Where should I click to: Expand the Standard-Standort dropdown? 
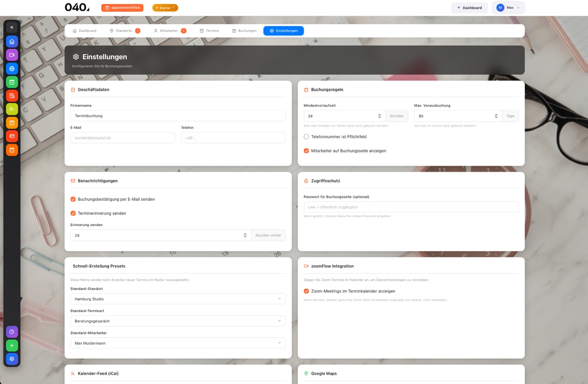(178, 299)
